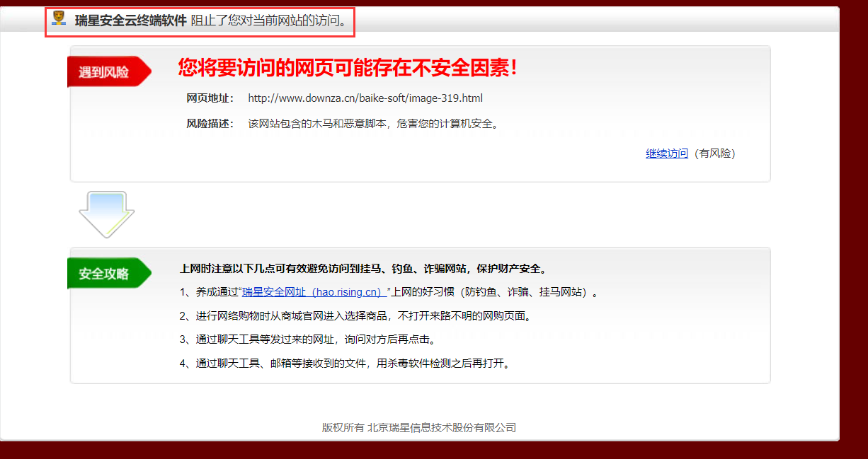This screenshot has height=459, width=868.
Task: Click the (有风险) text after the link
Action: (714, 153)
